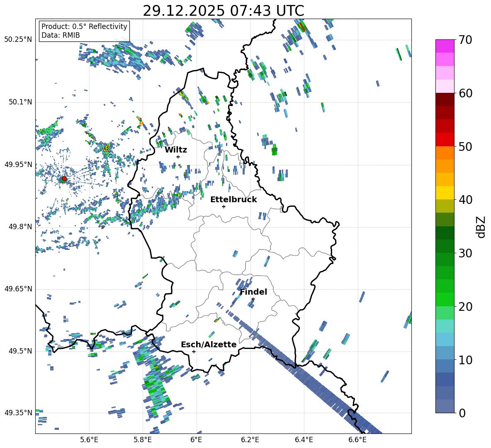Click the longitude label 6.2°E
This screenshot has width=491, height=448.
(x=250, y=440)
